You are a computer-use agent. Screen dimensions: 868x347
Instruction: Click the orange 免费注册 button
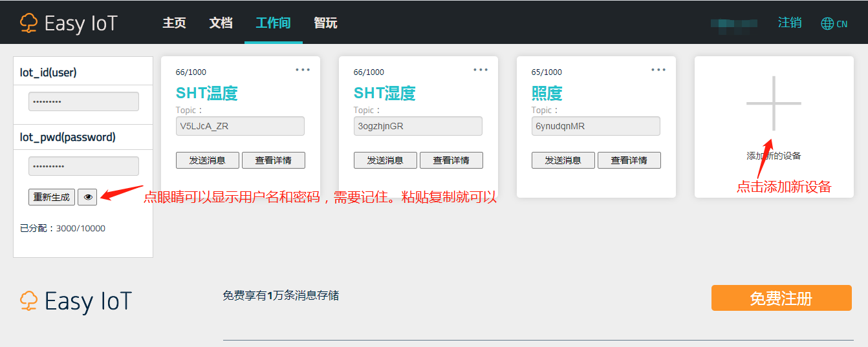pos(781,299)
